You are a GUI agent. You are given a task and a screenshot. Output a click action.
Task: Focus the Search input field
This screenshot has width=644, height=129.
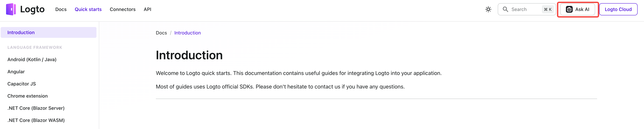(x=526, y=9)
